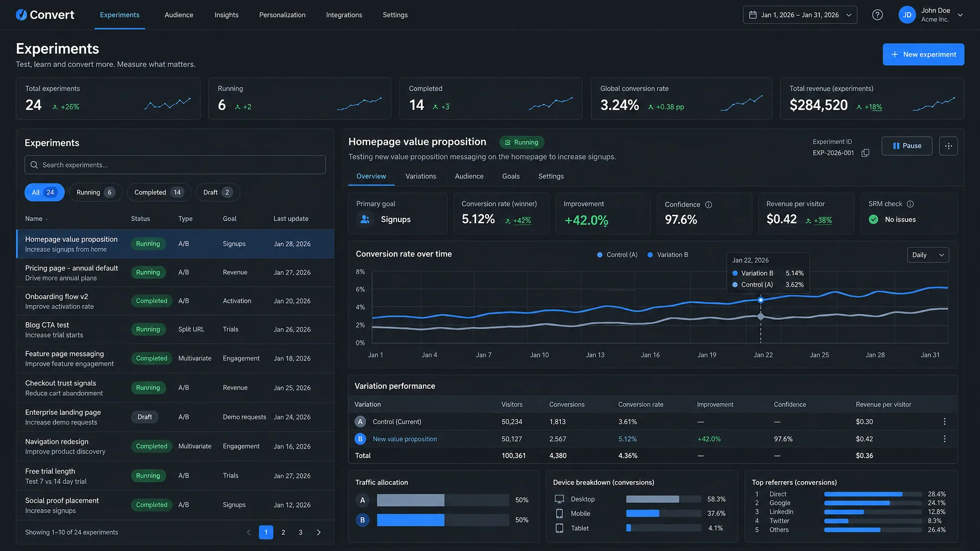Image resolution: width=980 pixels, height=551 pixels.
Task: Go to next page of experiments
Action: 318,532
